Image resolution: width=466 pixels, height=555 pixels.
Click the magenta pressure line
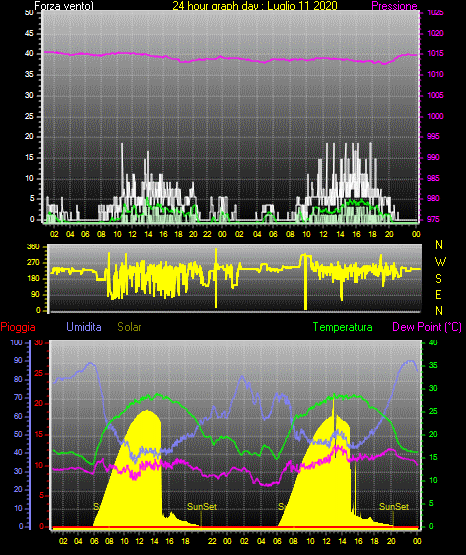[230, 58]
